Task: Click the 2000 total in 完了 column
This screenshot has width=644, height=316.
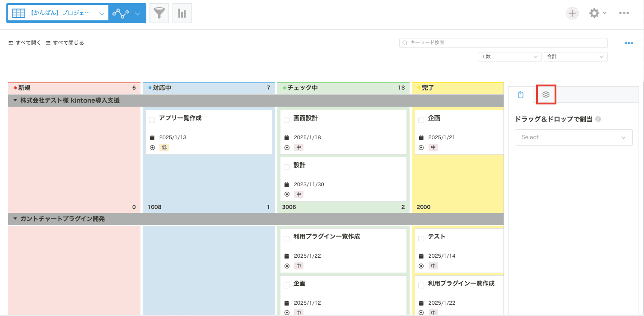Action: coord(424,207)
